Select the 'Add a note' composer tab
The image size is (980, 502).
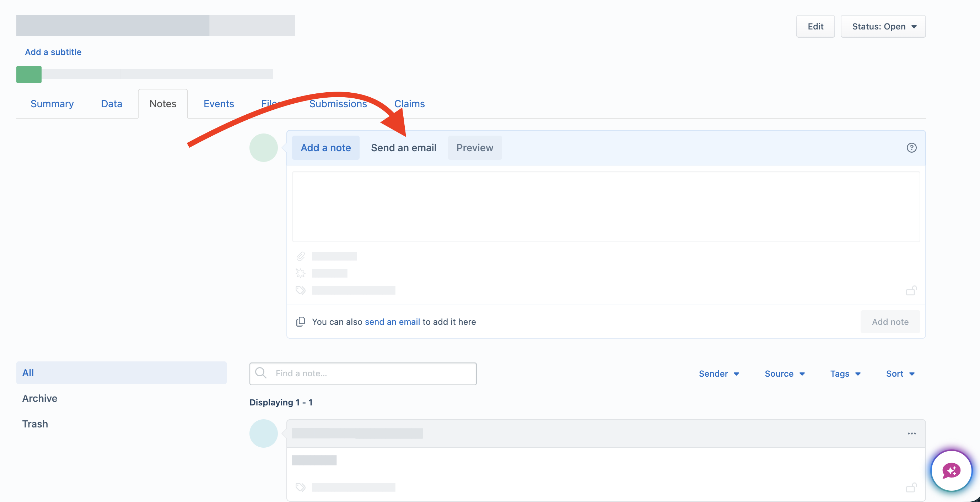coord(325,148)
